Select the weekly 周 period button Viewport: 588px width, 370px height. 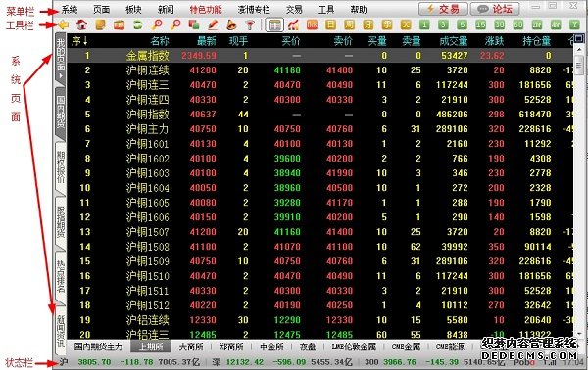click(349, 25)
